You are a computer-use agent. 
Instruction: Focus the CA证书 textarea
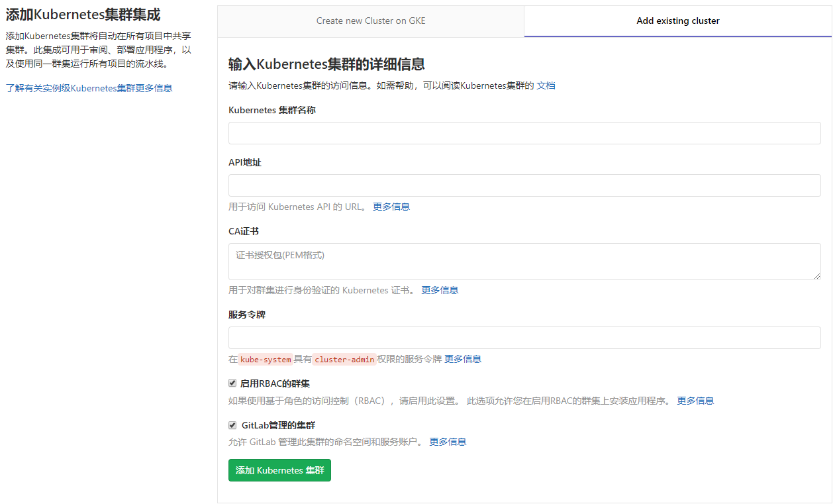[x=524, y=262]
